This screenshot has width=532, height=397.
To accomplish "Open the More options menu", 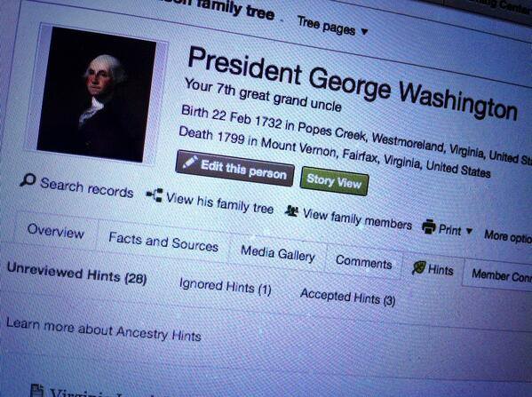I will (x=508, y=236).
